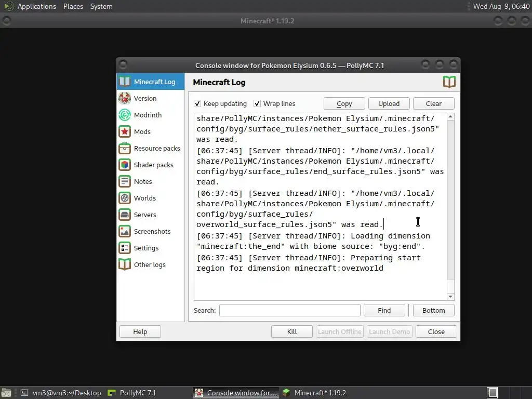Clear the Minecraft log
Screen dimensions: 532x399
coord(434,103)
